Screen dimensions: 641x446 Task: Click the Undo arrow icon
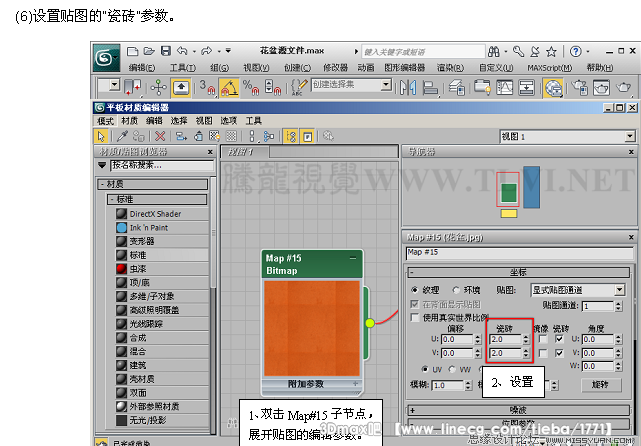click(x=182, y=51)
